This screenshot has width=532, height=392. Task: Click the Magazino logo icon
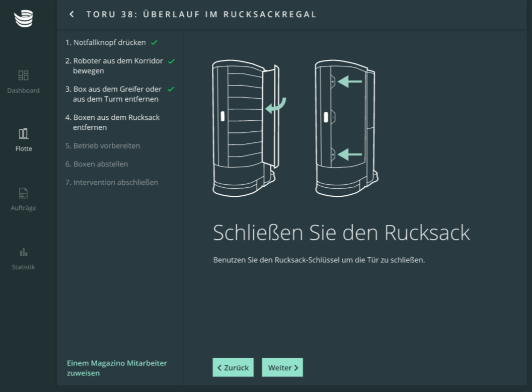23,18
